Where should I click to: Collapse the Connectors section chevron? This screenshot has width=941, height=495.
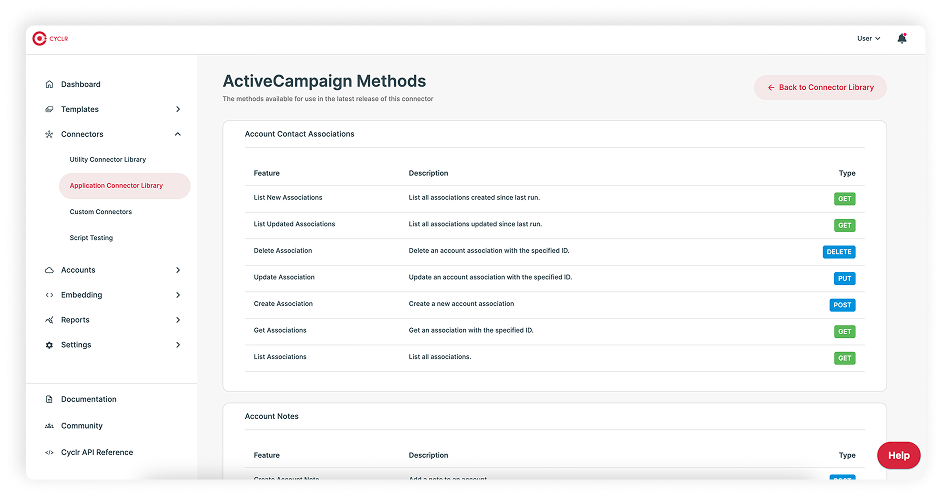point(178,134)
